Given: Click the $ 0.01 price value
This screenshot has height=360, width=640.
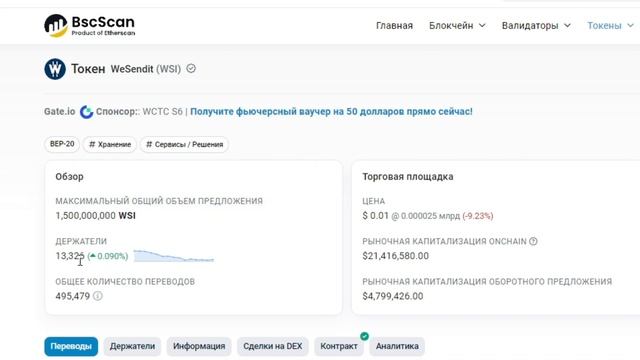Looking at the screenshot, I should pos(376,216).
